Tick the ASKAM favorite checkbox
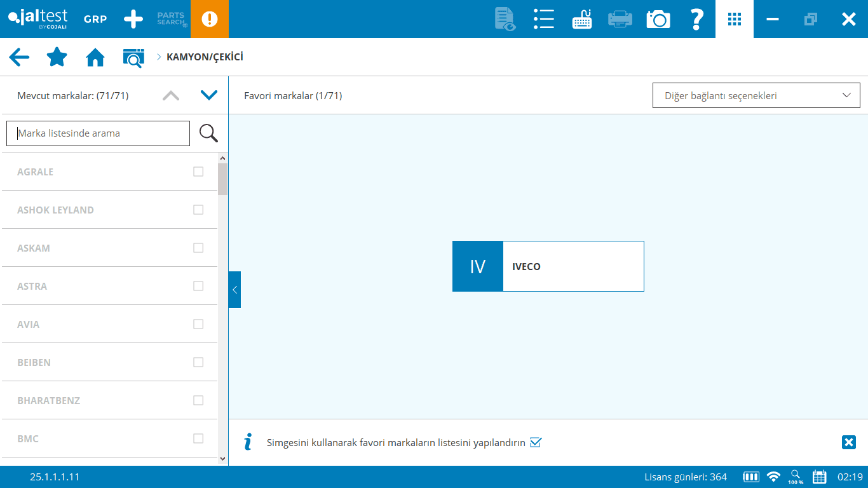This screenshot has height=488, width=868. [198, 248]
